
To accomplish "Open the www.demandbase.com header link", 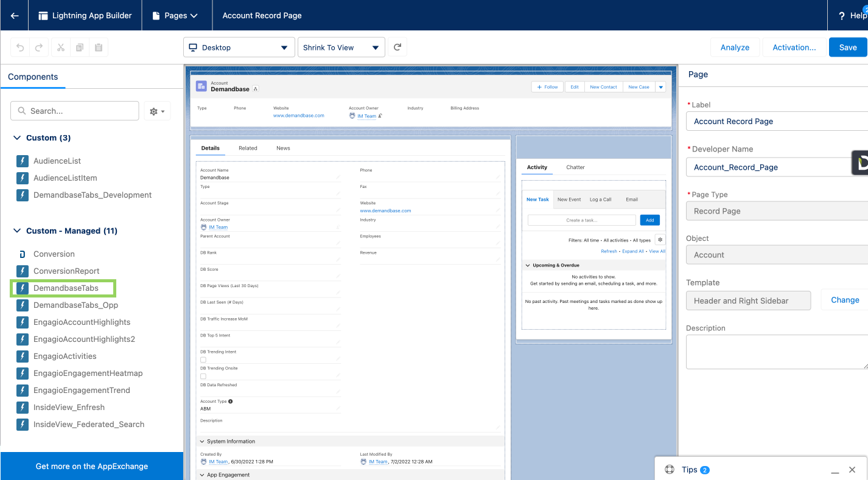I will (x=298, y=116).
